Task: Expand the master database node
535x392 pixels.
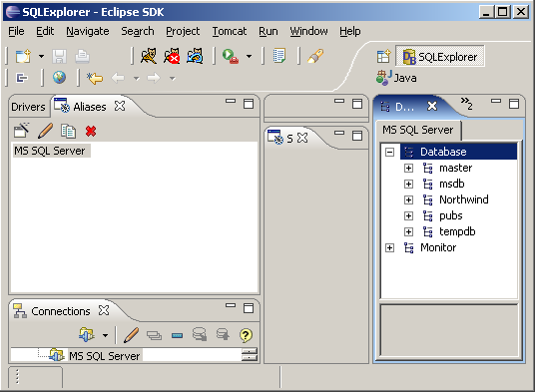Action: click(408, 168)
